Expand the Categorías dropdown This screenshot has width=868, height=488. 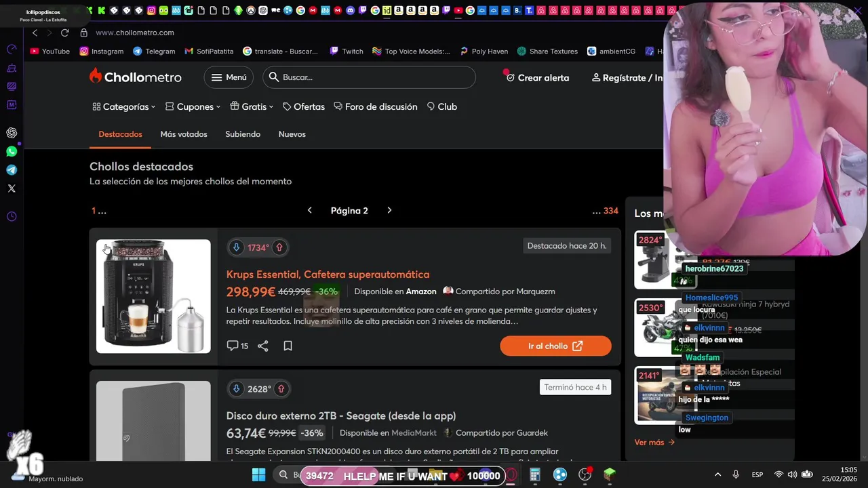[124, 106]
